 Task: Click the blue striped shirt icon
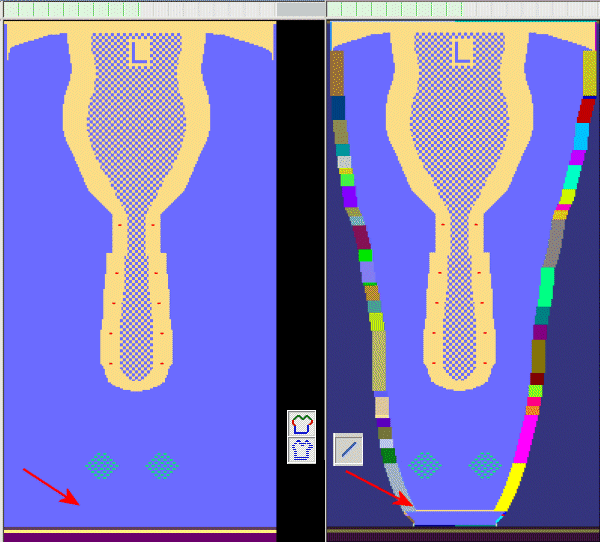(x=301, y=449)
